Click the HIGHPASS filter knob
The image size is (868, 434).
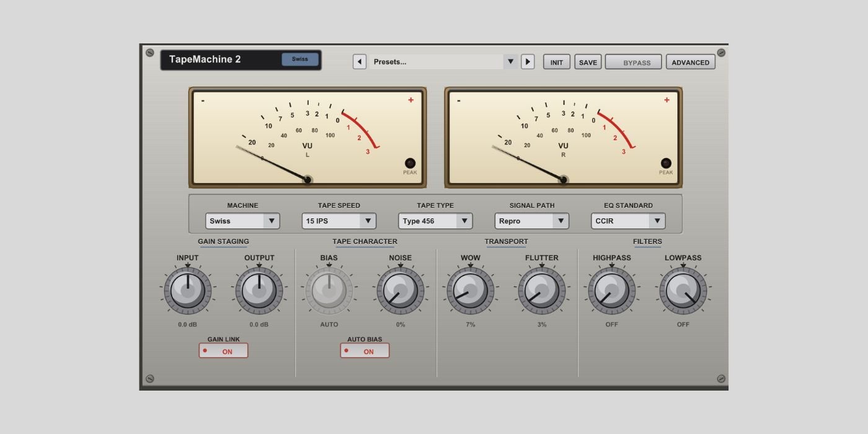coord(612,290)
